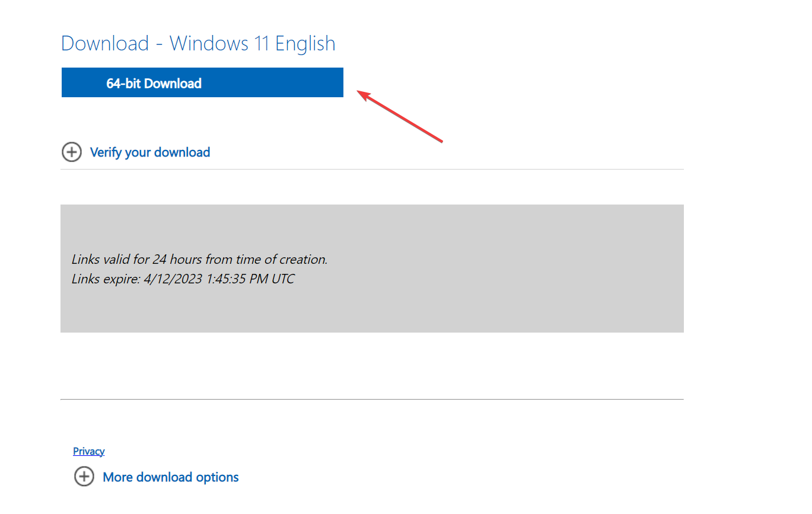Expand the plus icon beside Verify your download
Screen dimensions: 812x514
[72, 152]
